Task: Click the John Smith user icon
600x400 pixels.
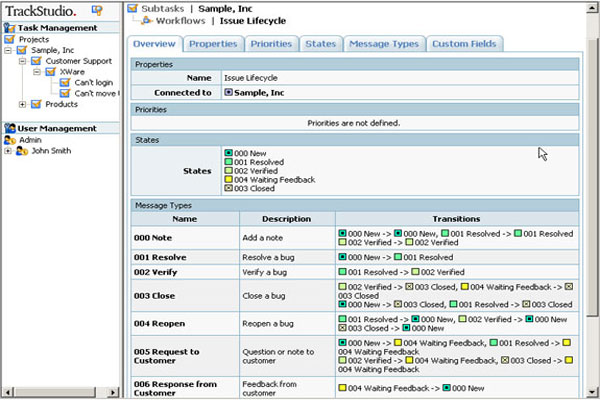Action: [21, 151]
